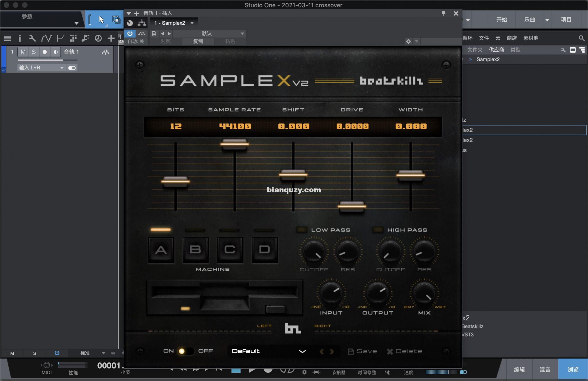Expand plugin window menu triangle
588x381 pixels.
click(129, 14)
